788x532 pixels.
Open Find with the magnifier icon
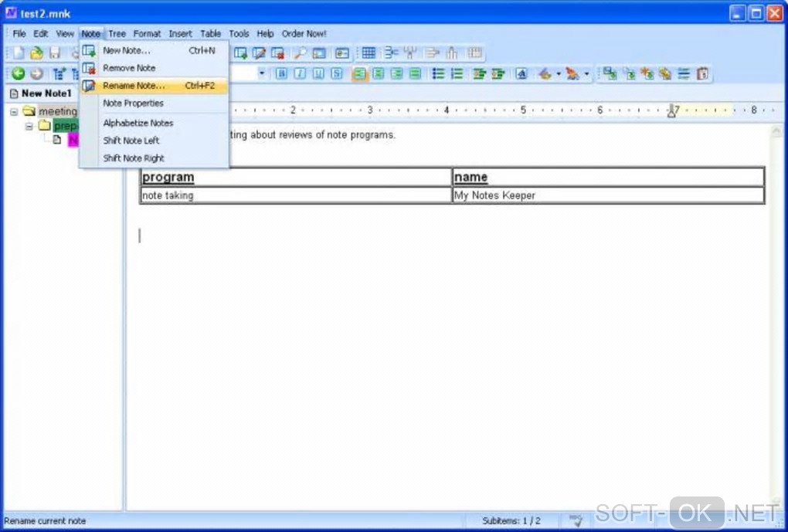point(301,53)
